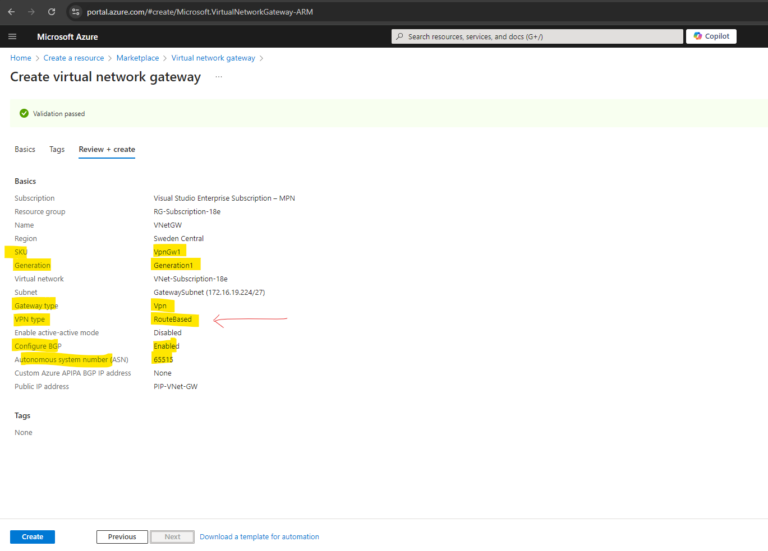Click the site information icon in address bar
The image size is (768, 551).
[75, 12]
